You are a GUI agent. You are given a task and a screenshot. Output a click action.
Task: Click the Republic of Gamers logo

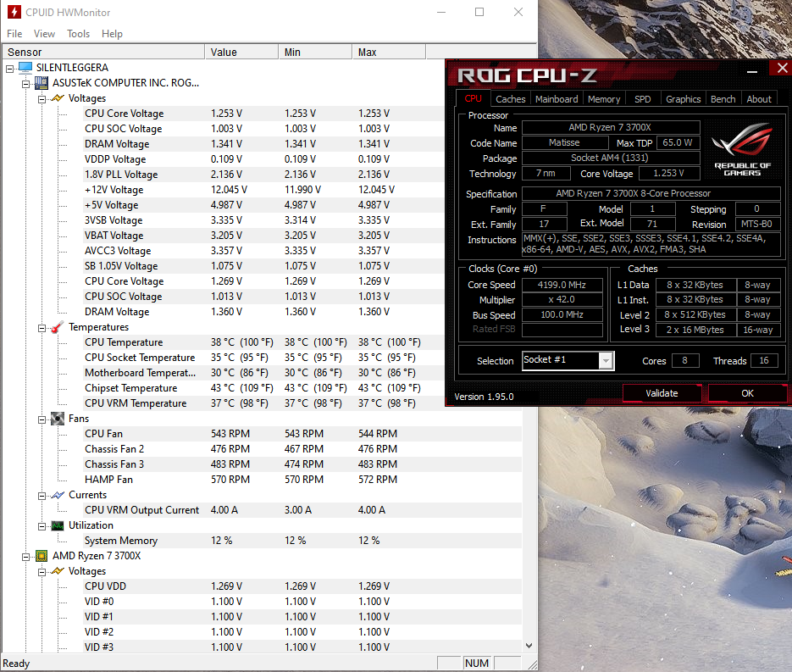click(742, 149)
